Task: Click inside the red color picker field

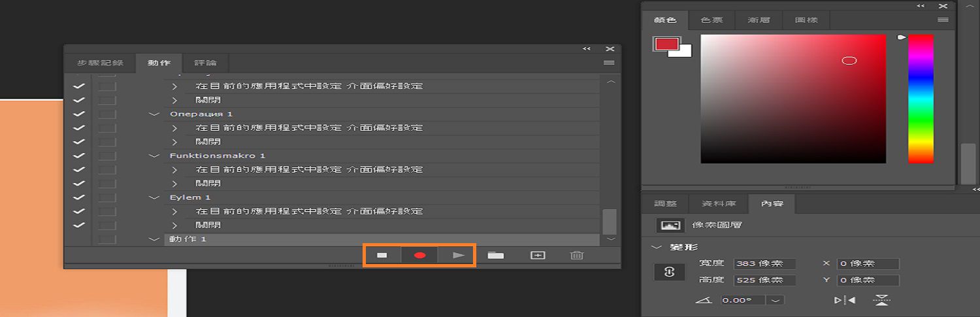Action: 793,99
